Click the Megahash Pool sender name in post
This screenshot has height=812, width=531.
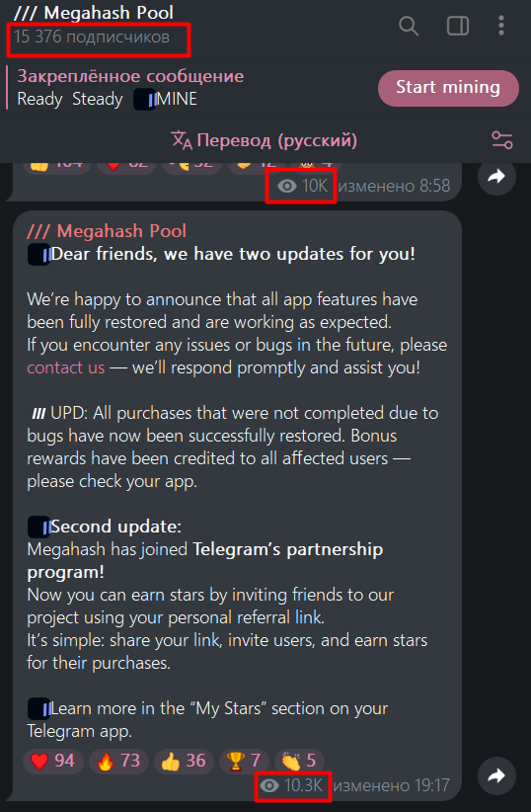coord(107,231)
